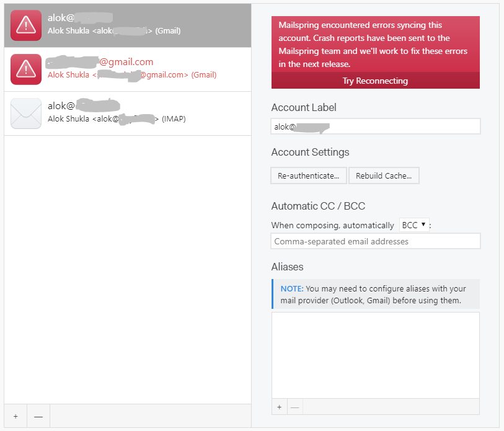Click inside the Aliases list box

pos(376,355)
